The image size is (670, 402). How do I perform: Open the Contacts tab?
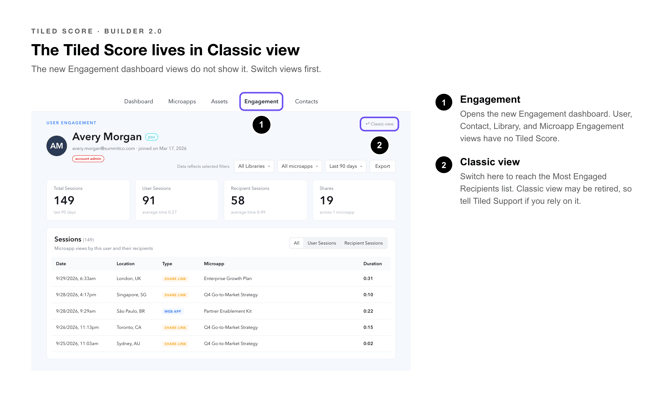pos(306,101)
